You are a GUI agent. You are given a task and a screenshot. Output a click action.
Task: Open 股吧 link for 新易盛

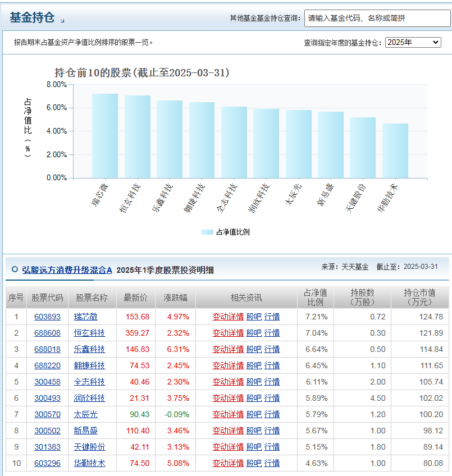[x=254, y=431]
